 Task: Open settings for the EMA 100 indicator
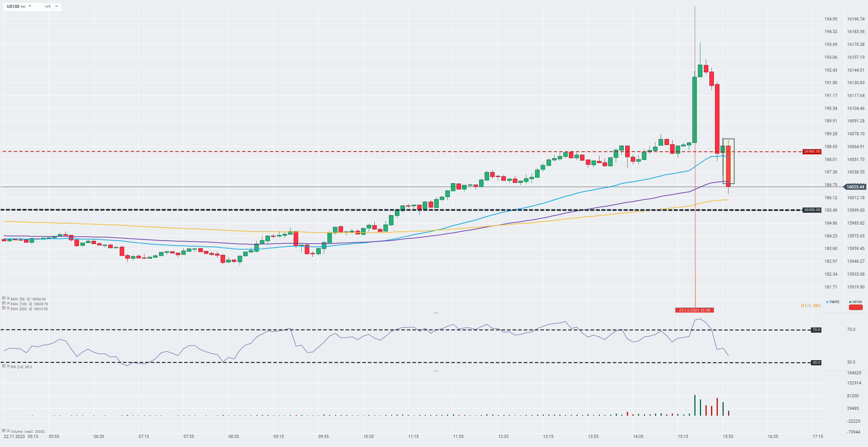click(4, 303)
